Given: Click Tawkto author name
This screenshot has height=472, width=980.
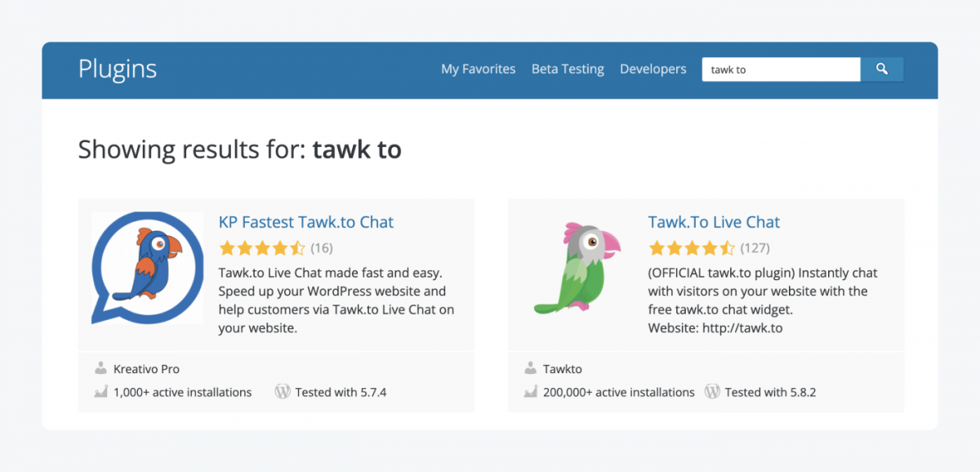Looking at the screenshot, I should (563, 369).
